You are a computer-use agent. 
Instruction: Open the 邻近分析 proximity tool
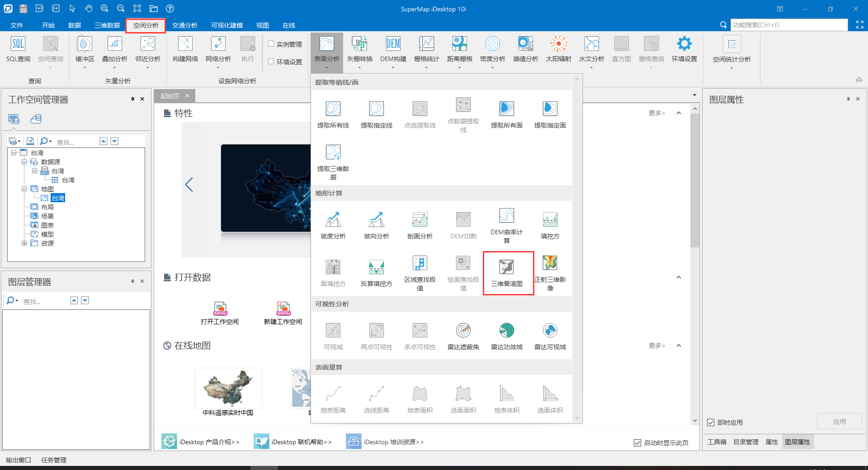[148, 49]
